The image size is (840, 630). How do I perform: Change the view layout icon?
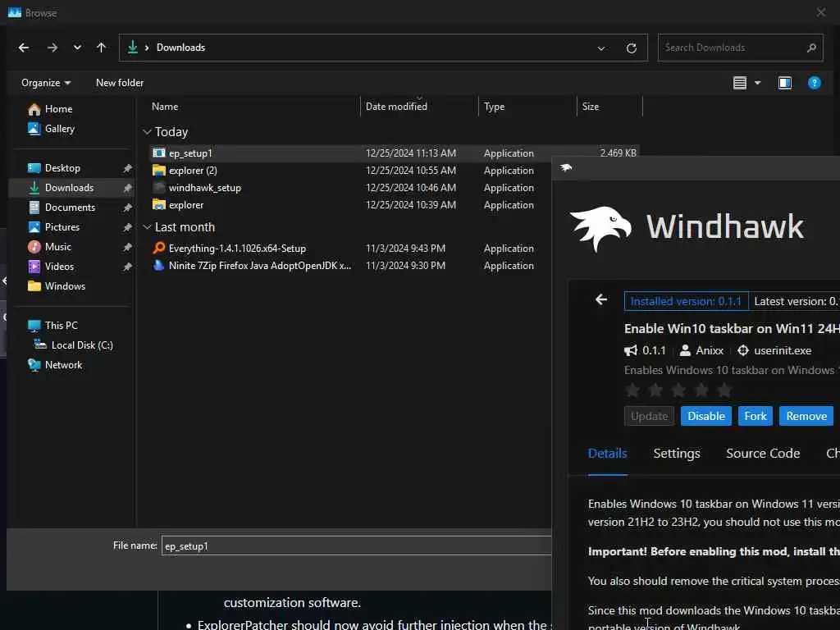(x=740, y=83)
